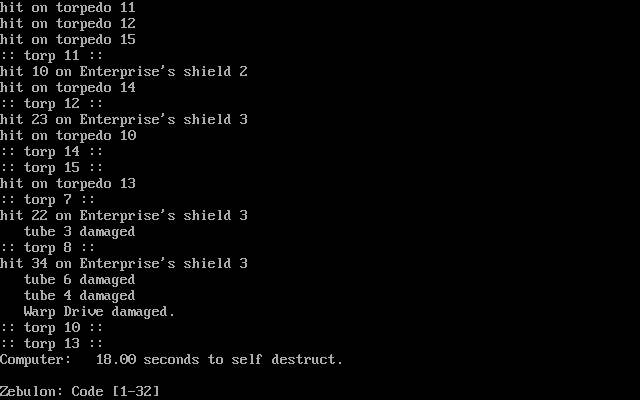This screenshot has height=400, width=640.
Task: Click the self destruct countdown line
Action: click(171, 359)
